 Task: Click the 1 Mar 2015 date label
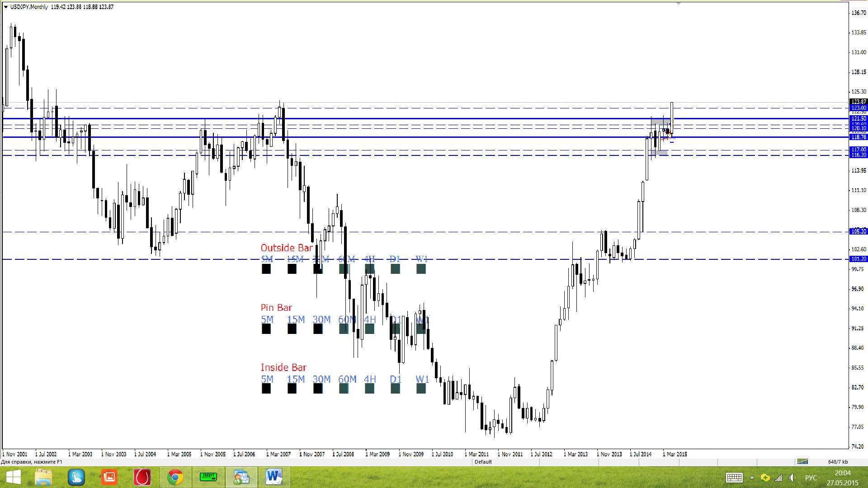[x=675, y=454]
